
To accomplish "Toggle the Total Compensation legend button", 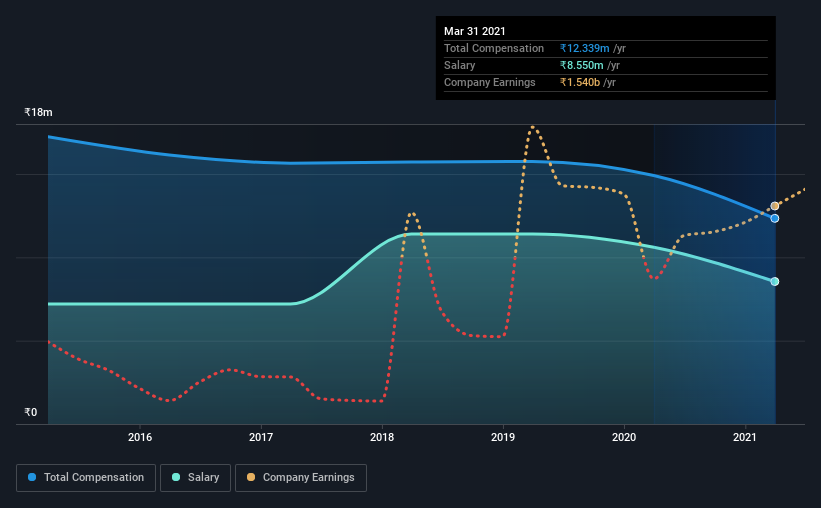I will click(86, 478).
